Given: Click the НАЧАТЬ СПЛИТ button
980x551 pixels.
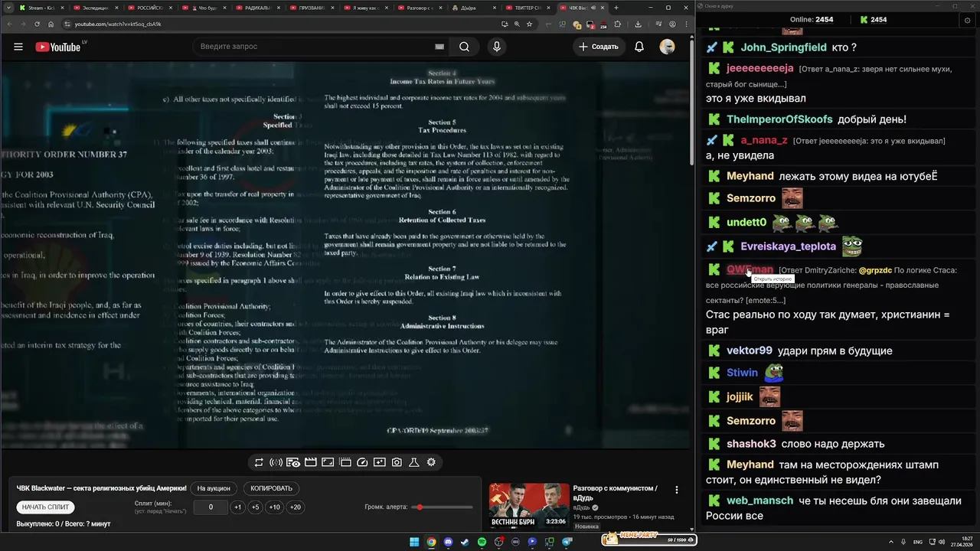Looking at the screenshot, I should pyautogui.click(x=45, y=507).
